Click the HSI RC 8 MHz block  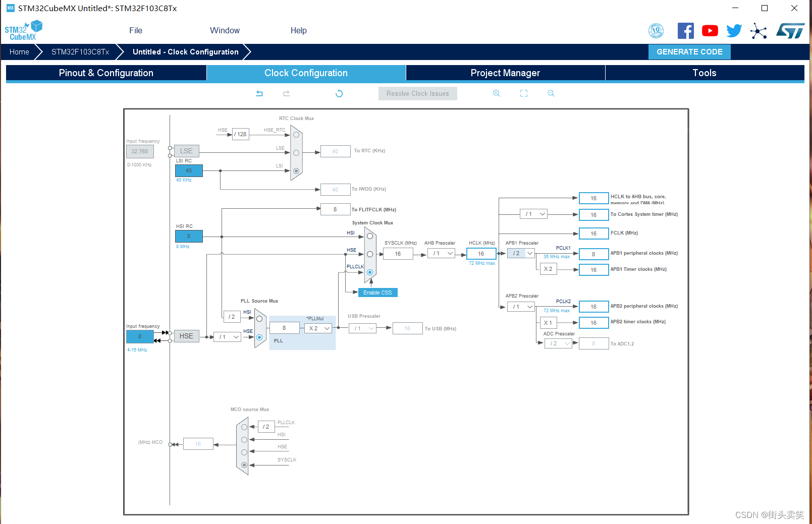point(189,236)
